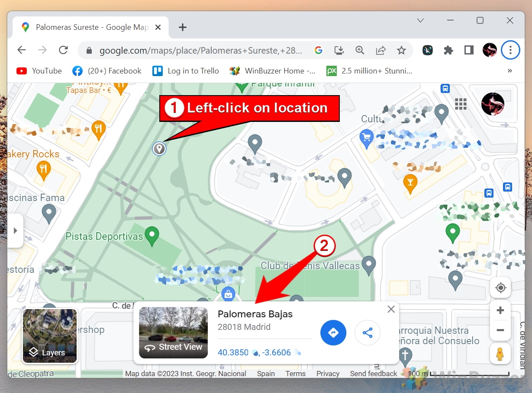The height and width of the screenshot is (393, 532).
Task: Open the Google account avatar on the map
Action: pyautogui.click(x=493, y=104)
